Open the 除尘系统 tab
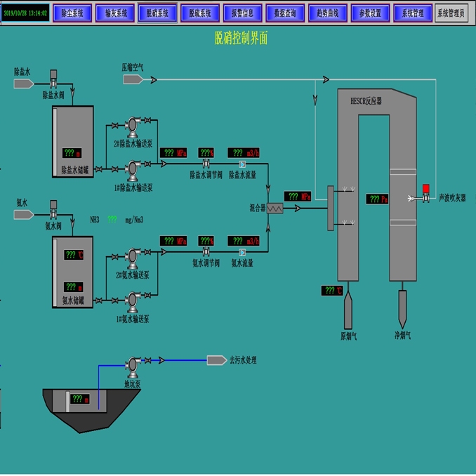476x476 pixels. coord(72,13)
